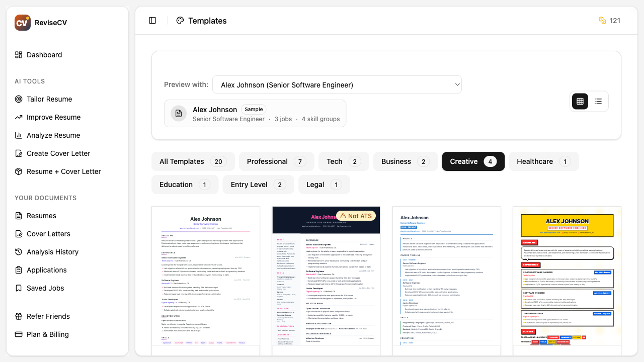644x362 pixels.
Task: Click the Create Cover Letter pencil icon
Action: tap(18, 153)
